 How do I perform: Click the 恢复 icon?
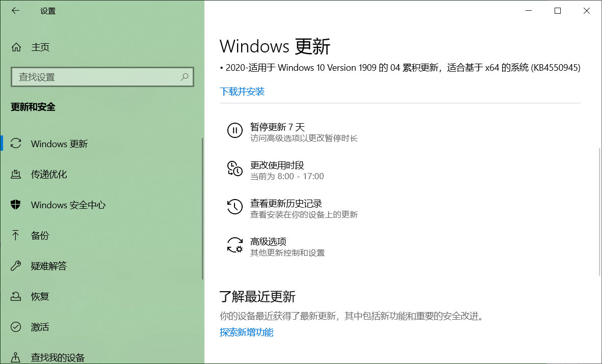click(16, 296)
